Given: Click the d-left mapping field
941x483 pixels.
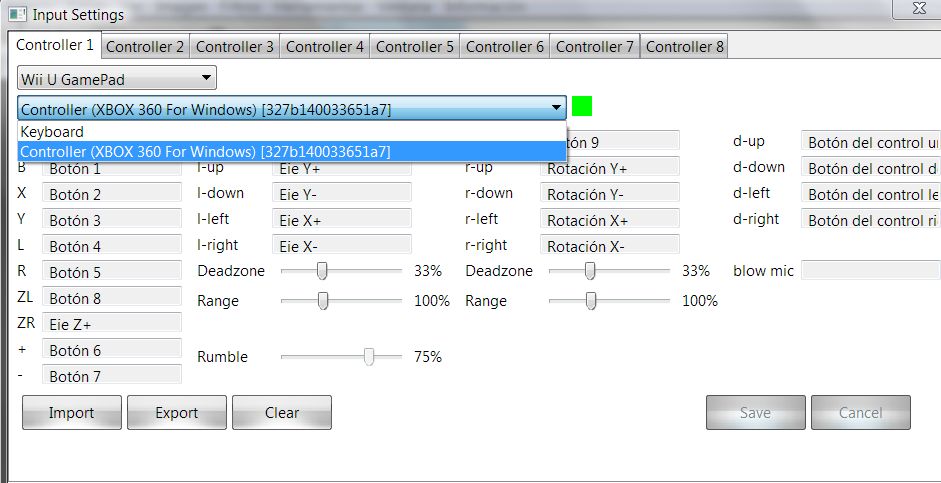Looking at the screenshot, I should pyautogui.click(x=871, y=194).
